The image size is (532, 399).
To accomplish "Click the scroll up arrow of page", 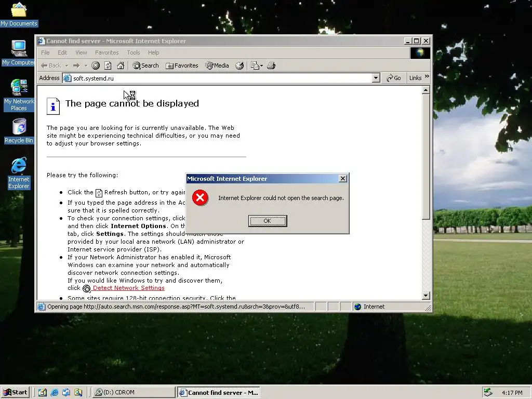I will pos(426,90).
